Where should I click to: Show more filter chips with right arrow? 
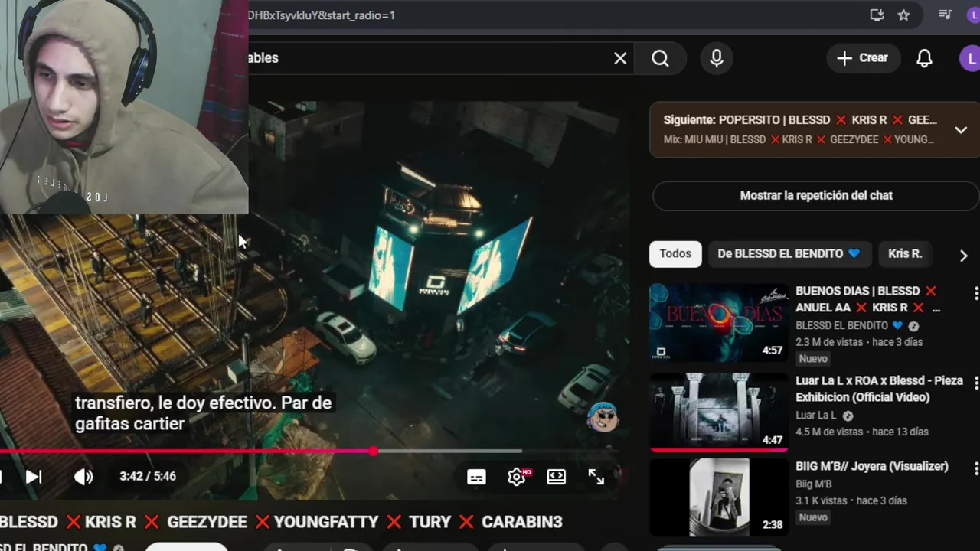(963, 256)
